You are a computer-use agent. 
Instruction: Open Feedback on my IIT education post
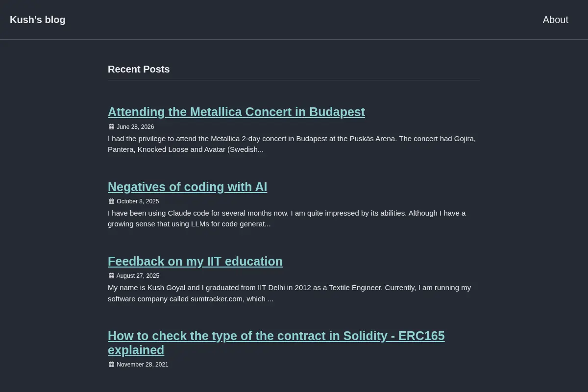click(195, 261)
